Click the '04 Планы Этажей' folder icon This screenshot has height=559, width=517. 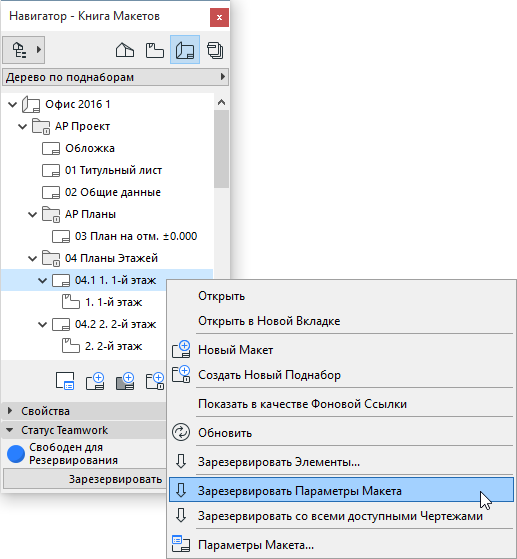coord(51,258)
